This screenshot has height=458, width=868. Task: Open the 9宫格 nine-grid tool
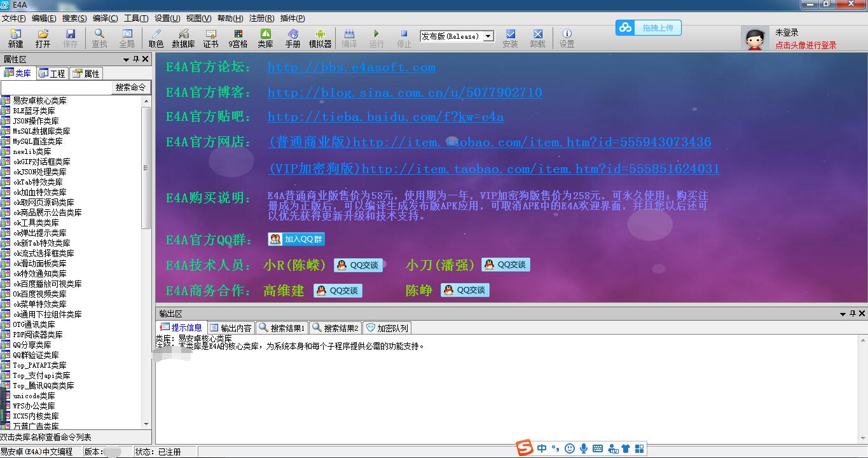pos(238,38)
